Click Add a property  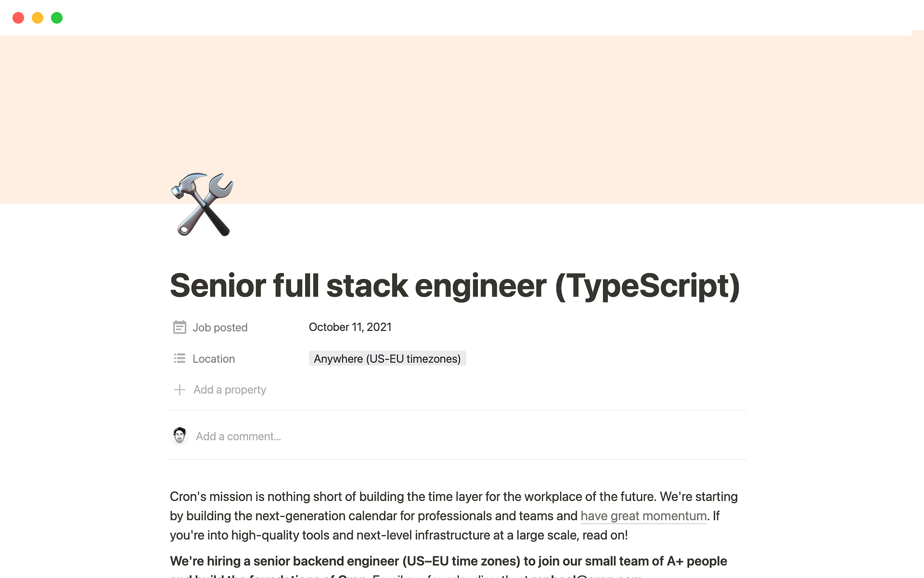[230, 390]
